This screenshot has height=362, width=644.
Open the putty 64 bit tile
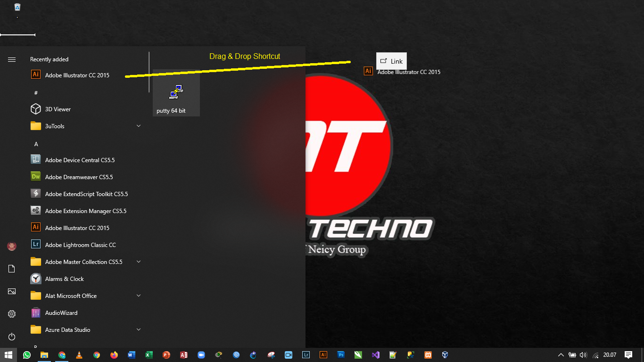click(176, 93)
